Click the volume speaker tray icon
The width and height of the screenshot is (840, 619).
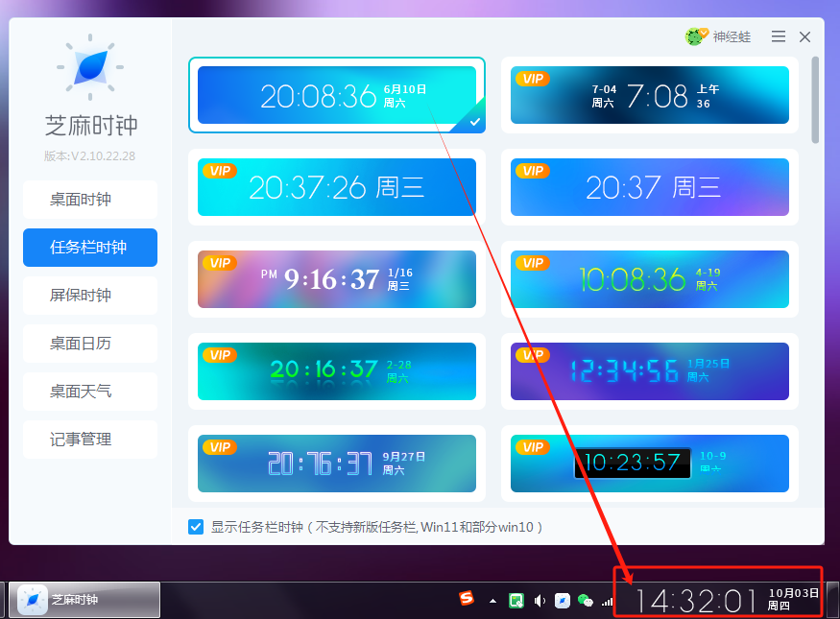(x=540, y=601)
